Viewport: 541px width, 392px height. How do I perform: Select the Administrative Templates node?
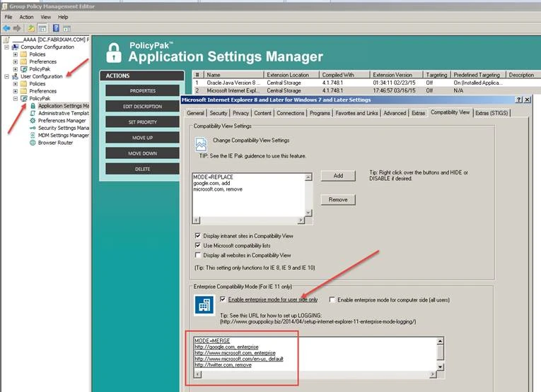[x=63, y=113]
